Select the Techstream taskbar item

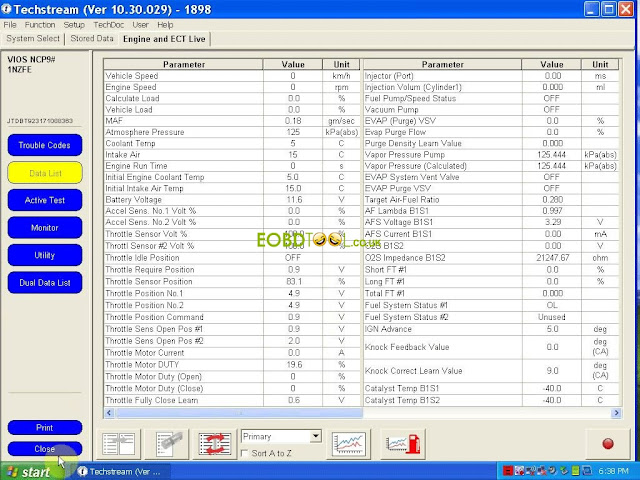click(x=122, y=472)
